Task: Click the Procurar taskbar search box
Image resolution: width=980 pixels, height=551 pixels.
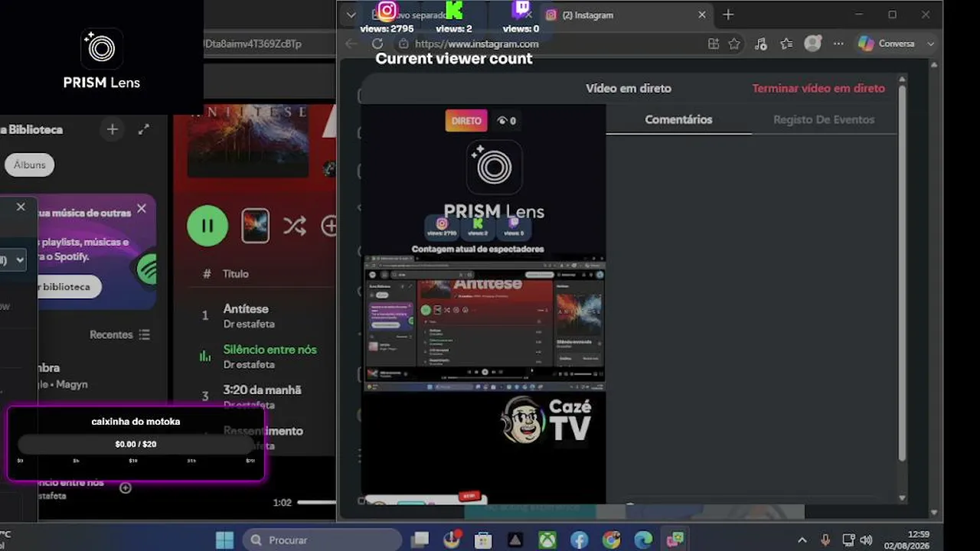Action: click(322, 540)
